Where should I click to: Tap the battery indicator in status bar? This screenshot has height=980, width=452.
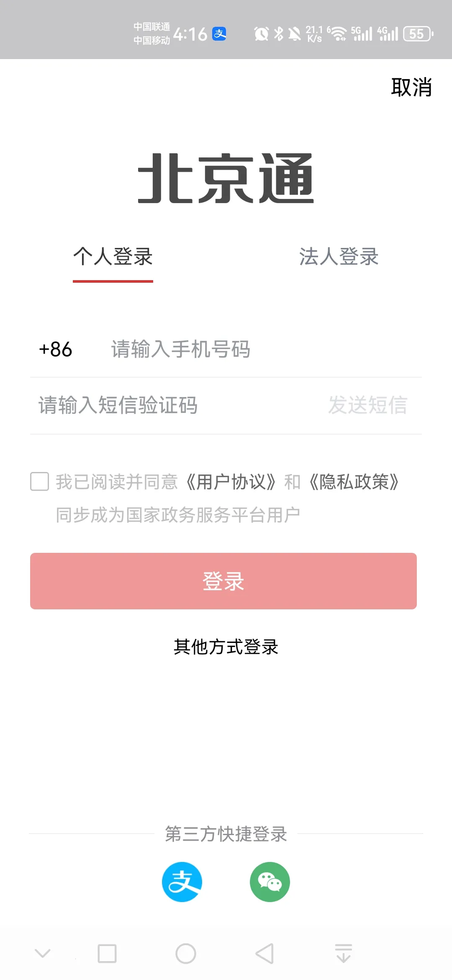pos(418,34)
